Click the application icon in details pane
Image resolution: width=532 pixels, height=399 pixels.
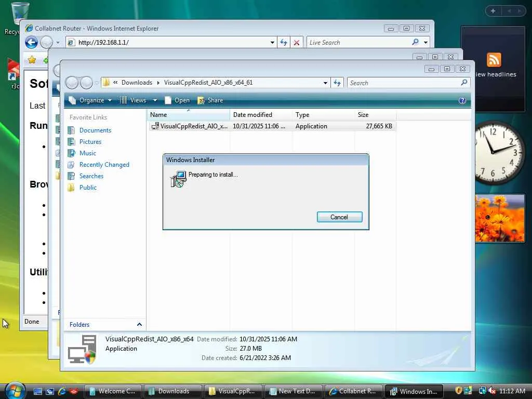82,350
